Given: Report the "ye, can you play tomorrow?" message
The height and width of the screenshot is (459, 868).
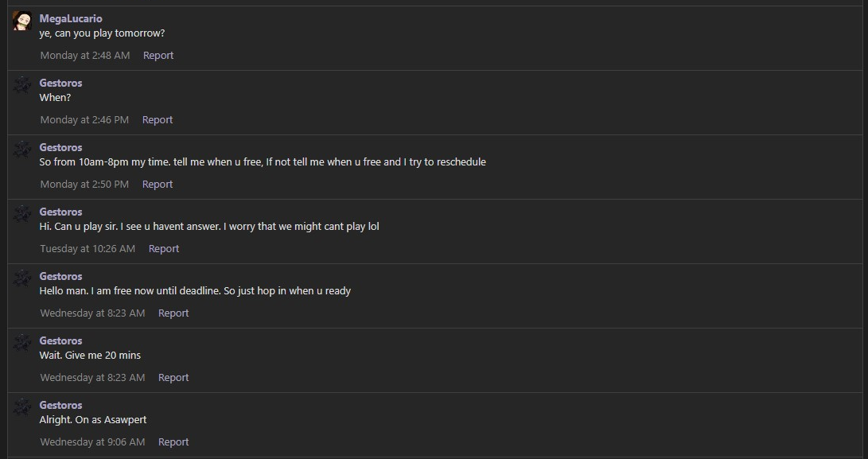Looking at the screenshot, I should pyautogui.click(x=158, y=56).
